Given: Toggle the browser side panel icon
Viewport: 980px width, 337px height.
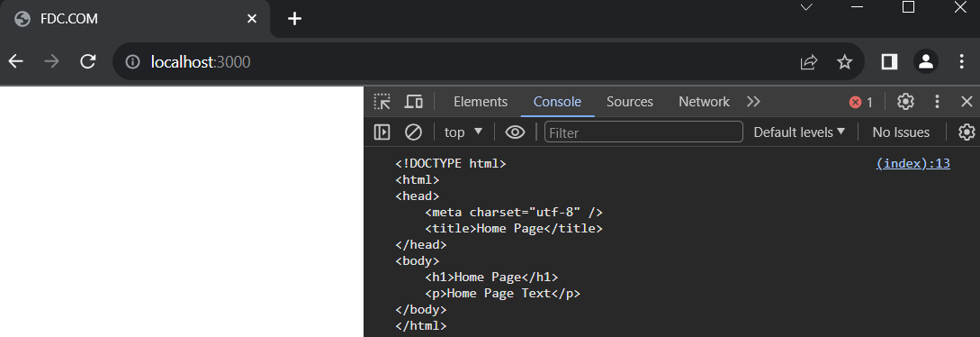Looking at the screenshot, I should coord(889,61).
